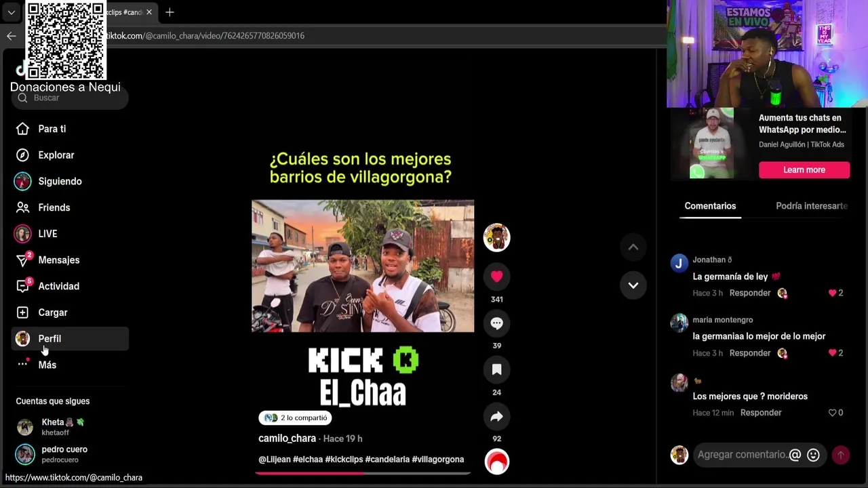This screenshot has width=868, height=488.
Task: Open Jonathan's profile avatar
Action: coord(679,263)
